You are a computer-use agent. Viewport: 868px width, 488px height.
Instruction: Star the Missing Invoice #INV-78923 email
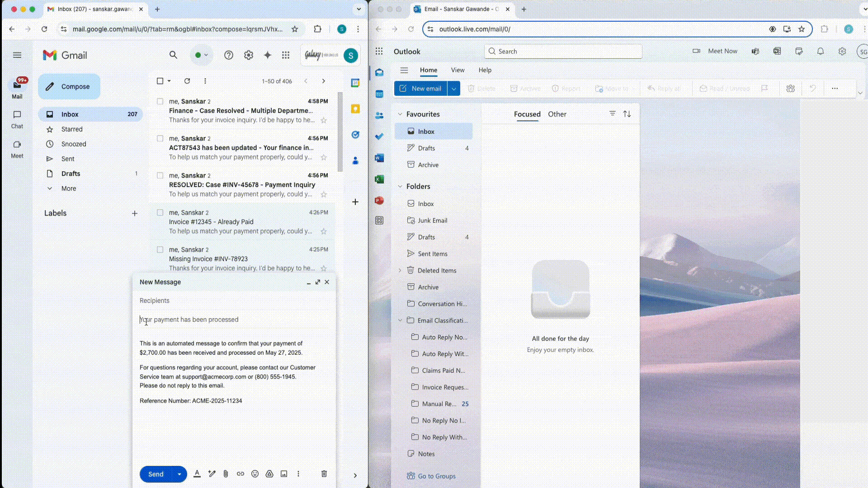point(324,268)
